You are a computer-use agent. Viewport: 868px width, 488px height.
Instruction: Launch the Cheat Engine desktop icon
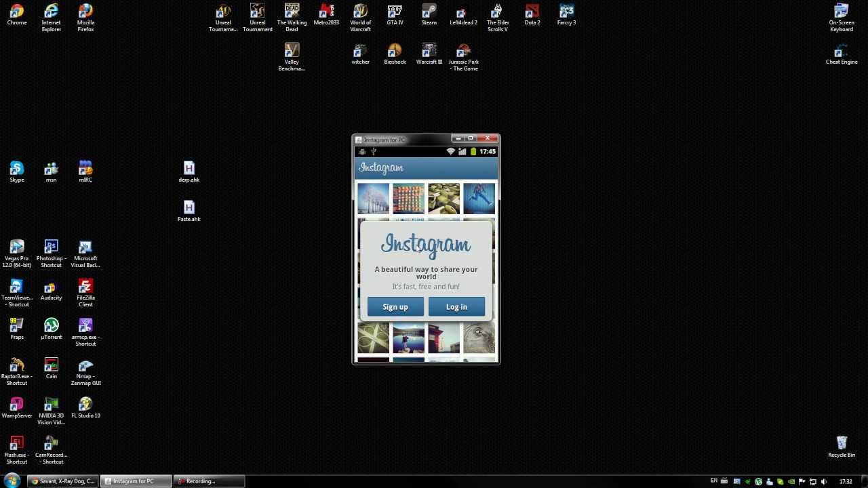click(x=842, y=54)
